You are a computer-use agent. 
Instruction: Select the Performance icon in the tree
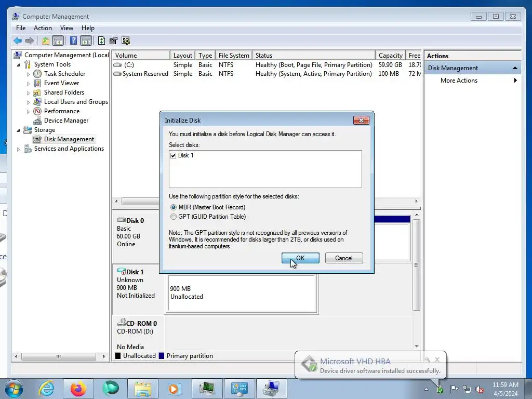(x=37, y=111)
